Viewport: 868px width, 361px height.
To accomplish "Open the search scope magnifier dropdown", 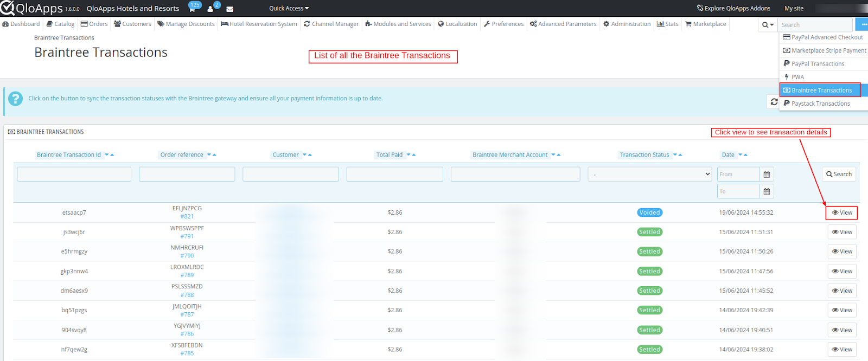I will point(767,24).
